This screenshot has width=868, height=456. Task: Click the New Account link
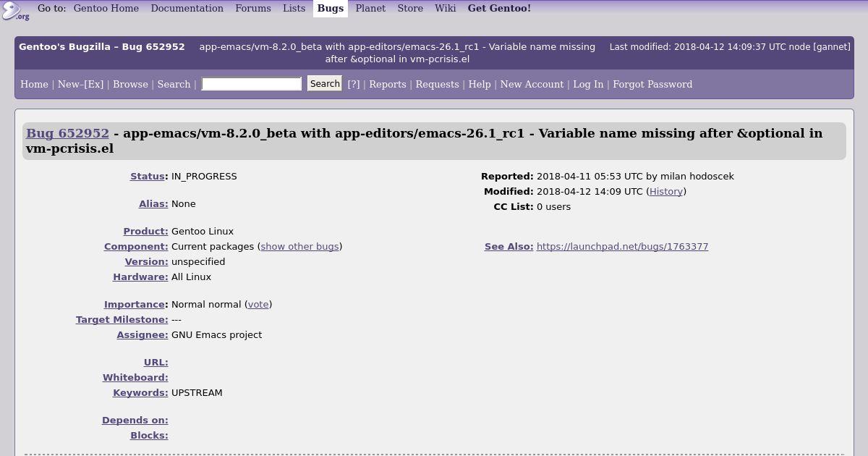click(532, 84)
